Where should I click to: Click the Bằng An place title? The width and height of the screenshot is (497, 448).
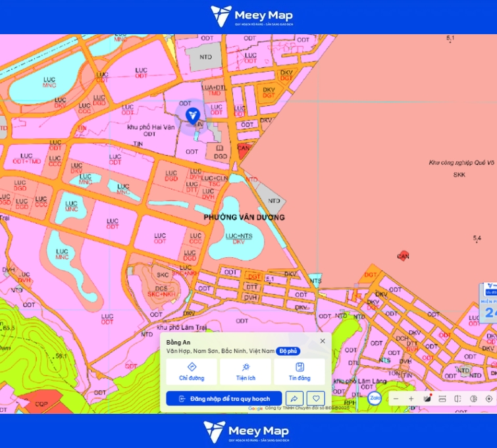click(x=178, y=343)
